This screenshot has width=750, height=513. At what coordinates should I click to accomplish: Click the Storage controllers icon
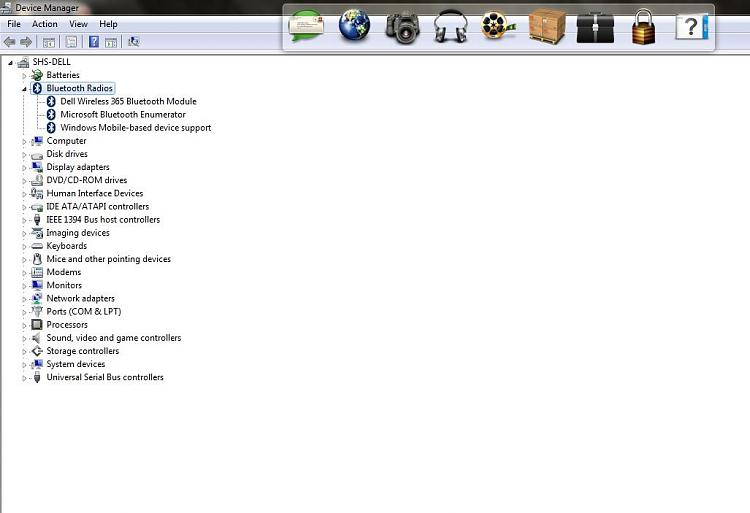click(37, 351)
